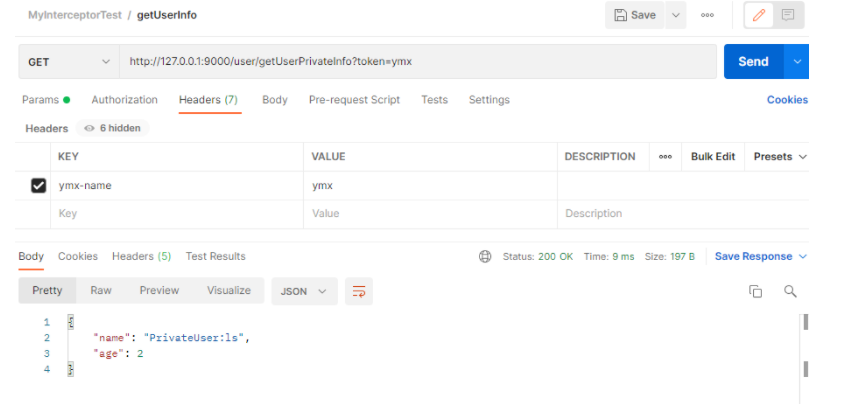Show the 6 hidden headers
The height and width of the screenshot is (404, 865).
[x=113, y=128]
